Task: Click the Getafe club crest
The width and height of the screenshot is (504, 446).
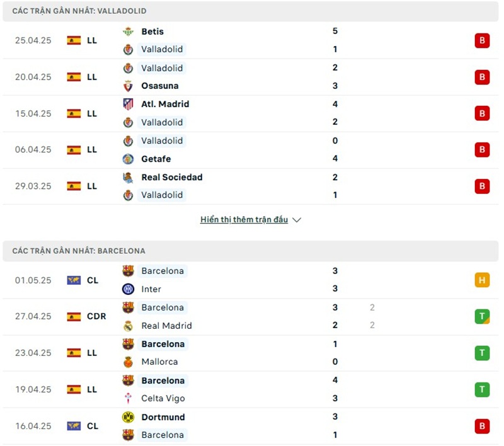Action: pyautogui.click(x=128, y=159)
